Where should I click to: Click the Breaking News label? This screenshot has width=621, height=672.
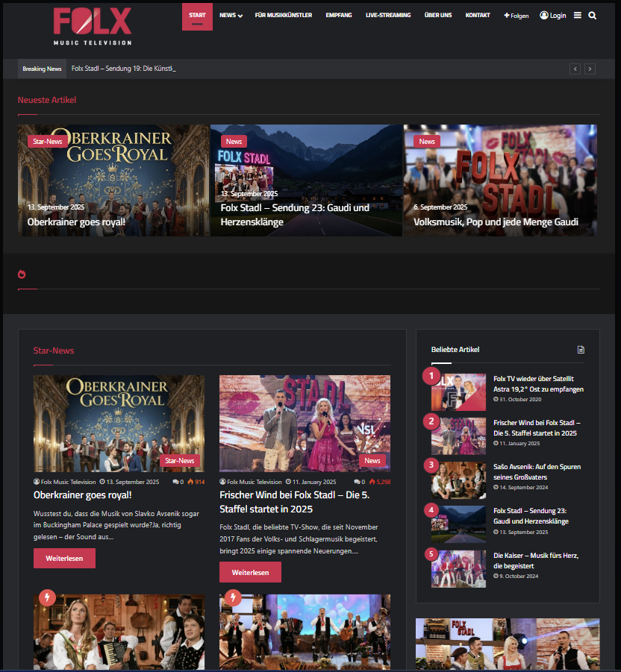[42, 69]
